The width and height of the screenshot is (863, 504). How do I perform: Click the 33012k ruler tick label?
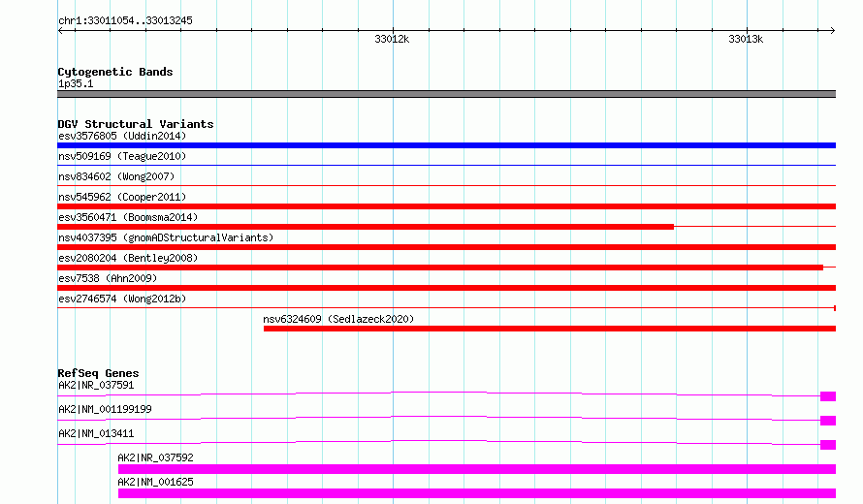(x=392, y=39)
